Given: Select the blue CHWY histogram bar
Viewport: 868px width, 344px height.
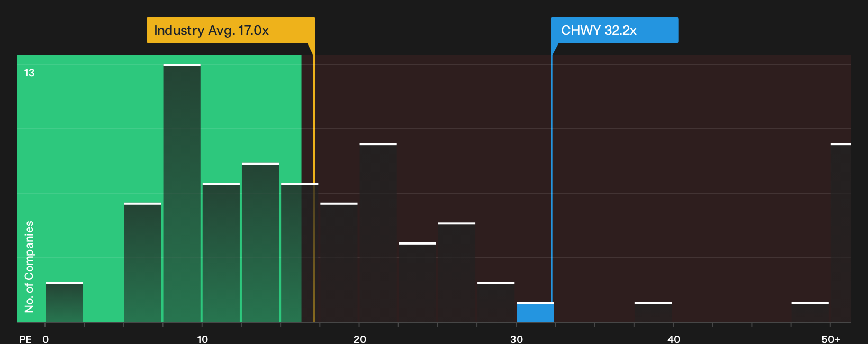Looking at the screenshot, I should (535, 312).
